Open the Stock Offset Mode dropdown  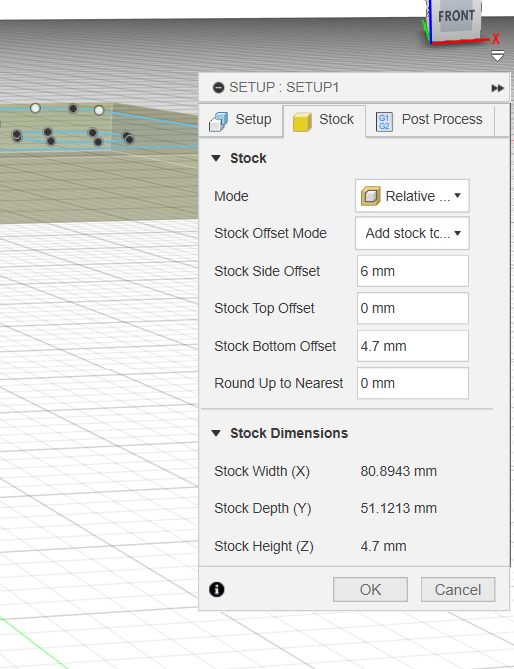click(412, 233)
